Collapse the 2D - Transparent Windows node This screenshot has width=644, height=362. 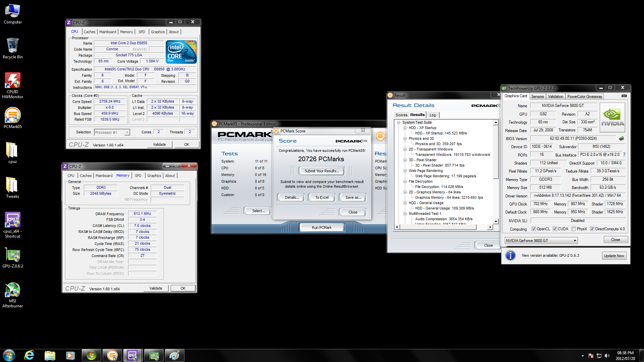[405, 149]
